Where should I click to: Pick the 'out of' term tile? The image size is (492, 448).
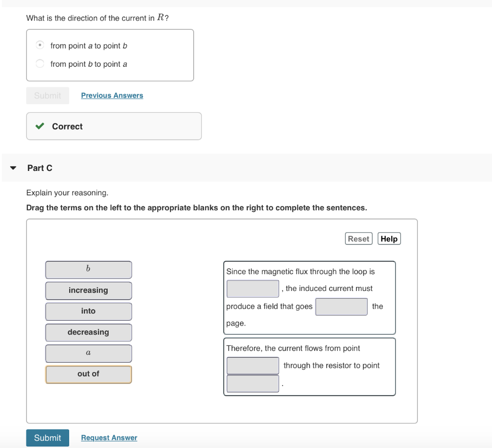(x=88, y=374)
